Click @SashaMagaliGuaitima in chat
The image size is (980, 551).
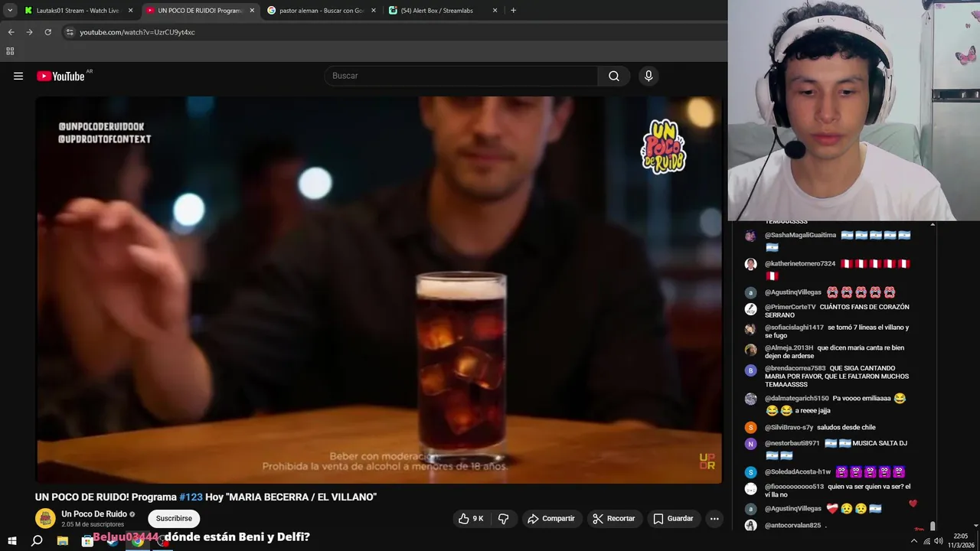pos(800,236)
